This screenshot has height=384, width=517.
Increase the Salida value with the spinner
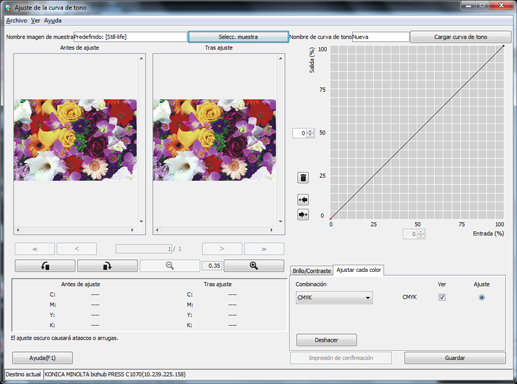tap(310, 131)
